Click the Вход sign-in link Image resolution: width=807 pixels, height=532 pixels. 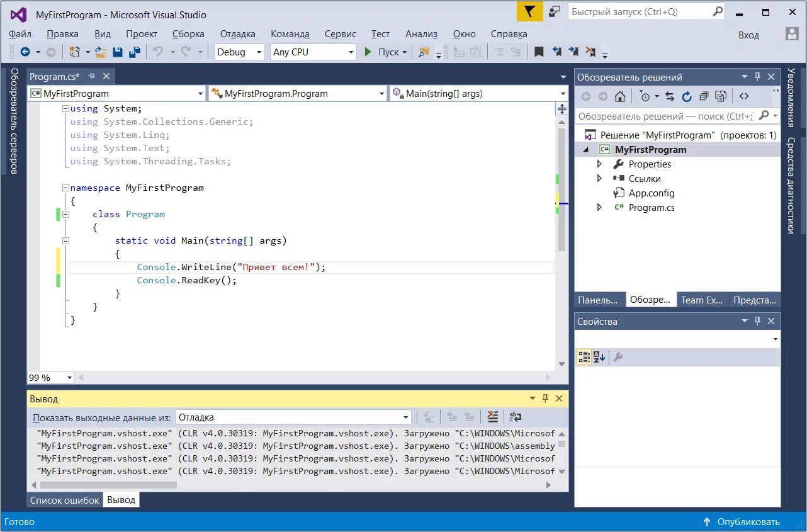[748, 35]
